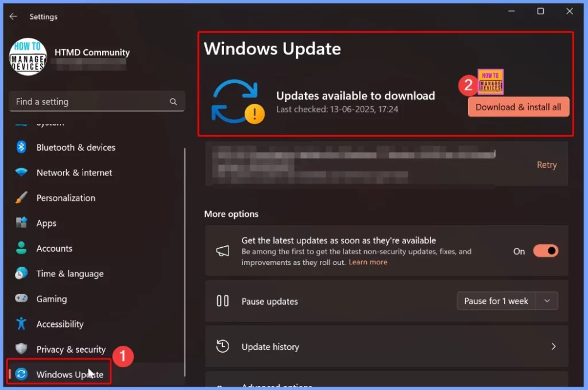Go to Time & language settings
The height and width of the screenshot is (390, 588).
[70, 274]
